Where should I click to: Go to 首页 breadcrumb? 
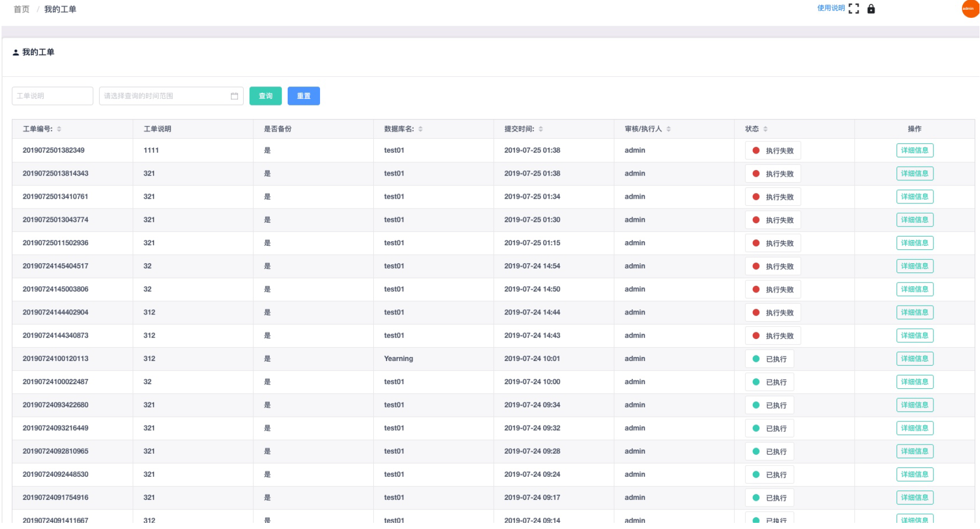(x=22, y=9)
